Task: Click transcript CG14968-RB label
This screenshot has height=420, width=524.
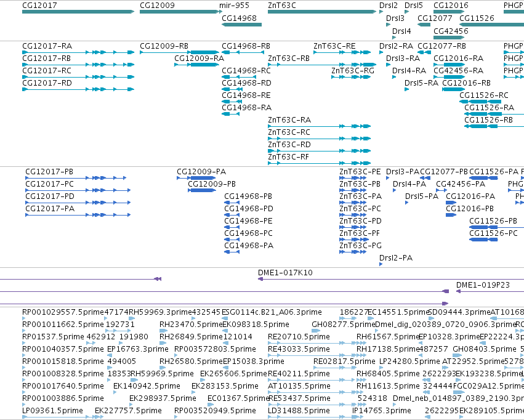Action: 246,46
